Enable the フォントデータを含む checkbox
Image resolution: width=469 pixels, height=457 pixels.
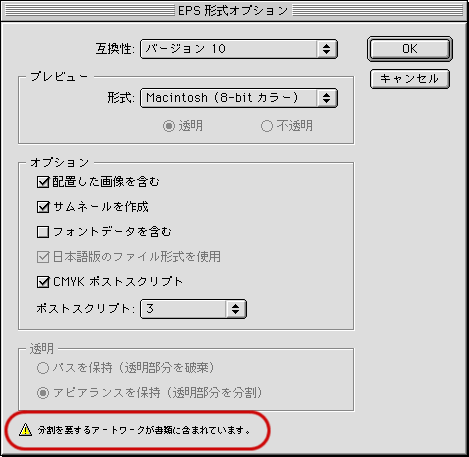[43, 232]
